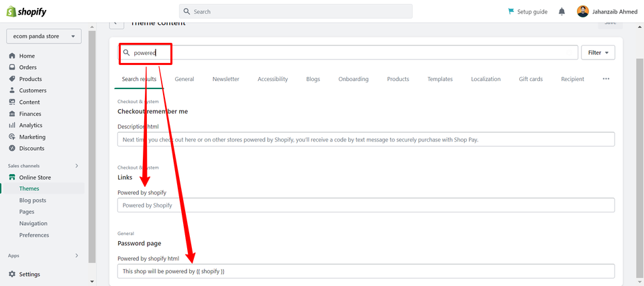Go back with the arrow button
644x286 pixels.
pos(117,24)
